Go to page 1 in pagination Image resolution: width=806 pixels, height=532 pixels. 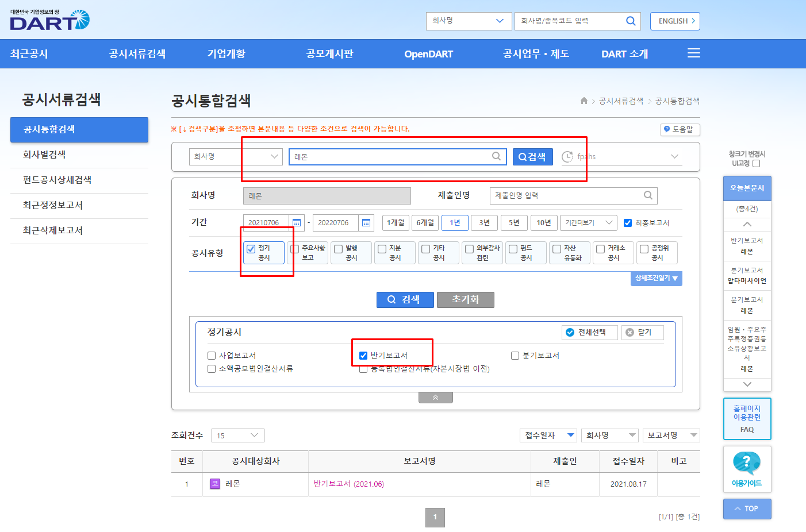435,517
